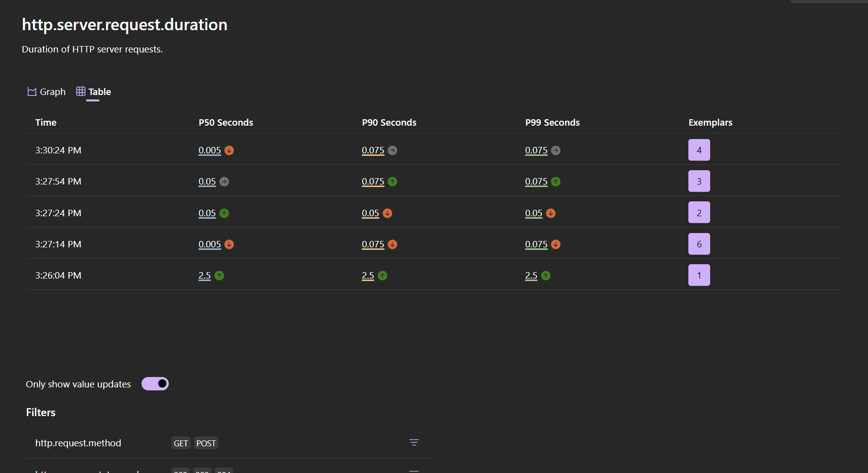Click the Table tab grid icon
The height and width of the screenshot is (473, 868).
tap(81, 92)
